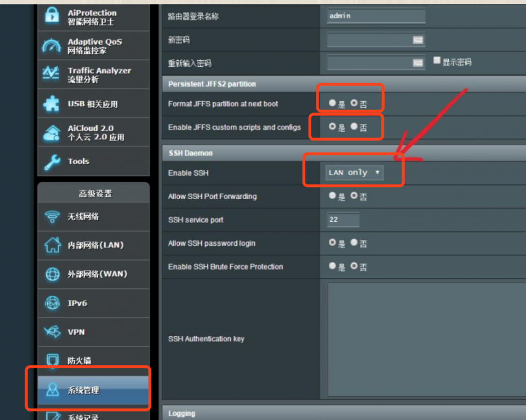
Task: Click the AiCloud 2.0 cloud icon
Action: (52, 132)
